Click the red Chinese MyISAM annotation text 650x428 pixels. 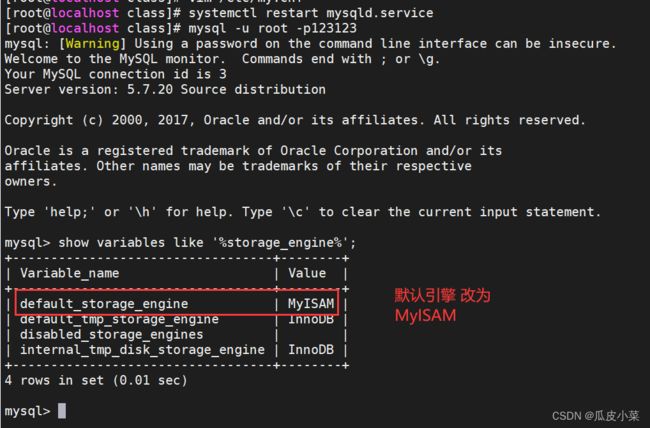click(x=442, y=306)
